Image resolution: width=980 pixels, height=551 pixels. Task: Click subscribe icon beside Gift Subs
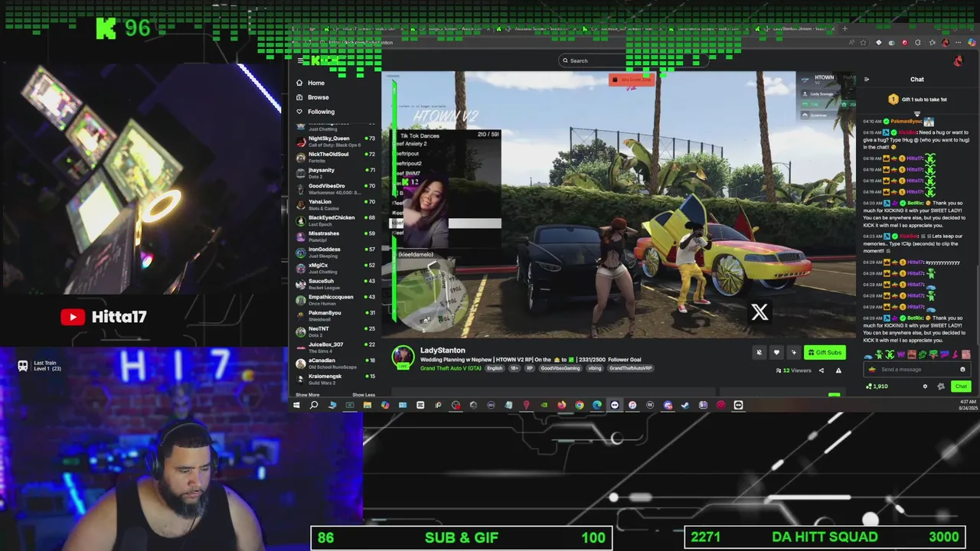click(x=794, y=353)
